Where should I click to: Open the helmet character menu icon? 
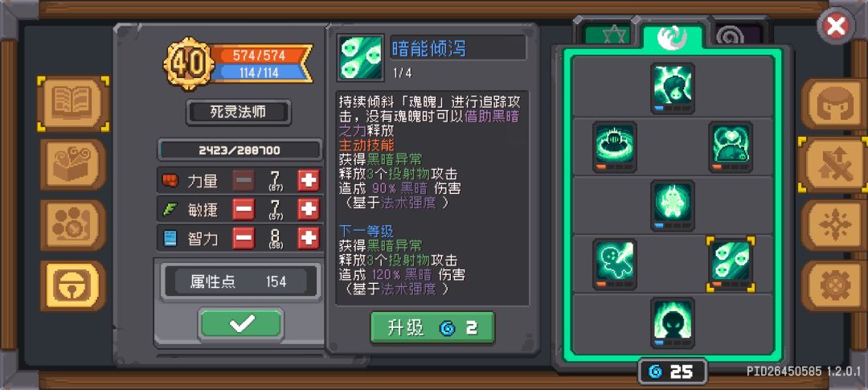coord(833,105)
